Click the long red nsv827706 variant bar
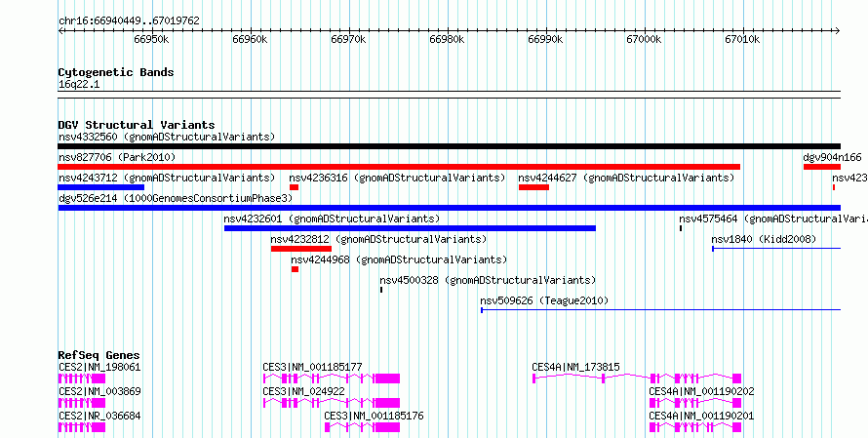868x438 pixels. (399, 167)
